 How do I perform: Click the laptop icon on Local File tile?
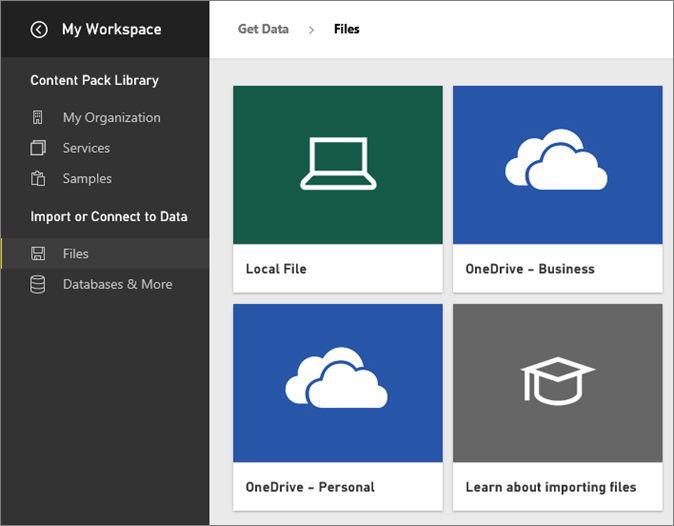(338, 164)
